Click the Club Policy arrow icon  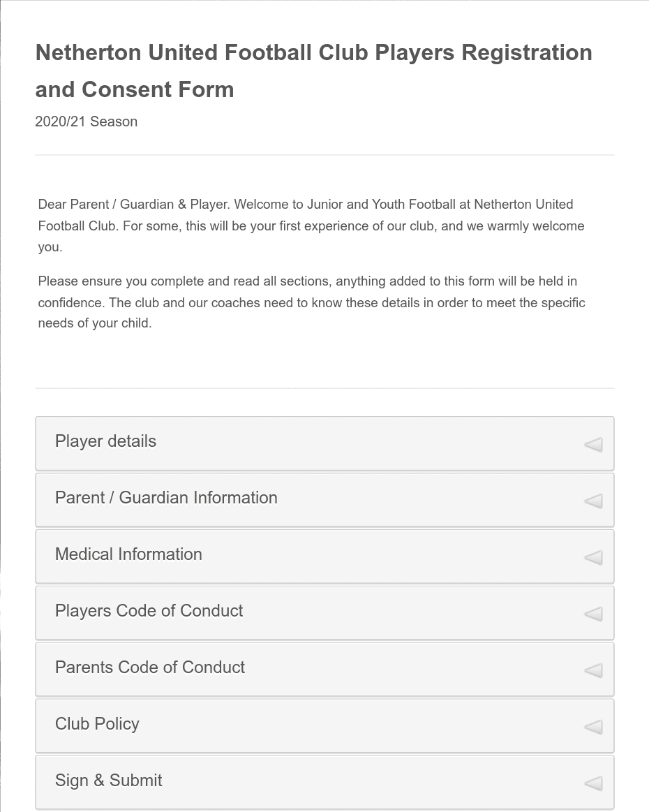click(593, 728)
